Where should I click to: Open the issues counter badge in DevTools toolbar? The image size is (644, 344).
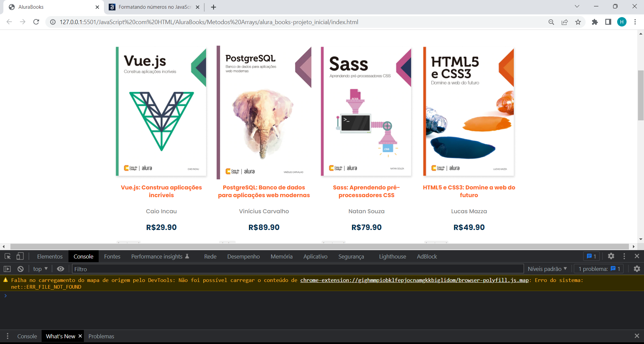(x=591, y=256)
